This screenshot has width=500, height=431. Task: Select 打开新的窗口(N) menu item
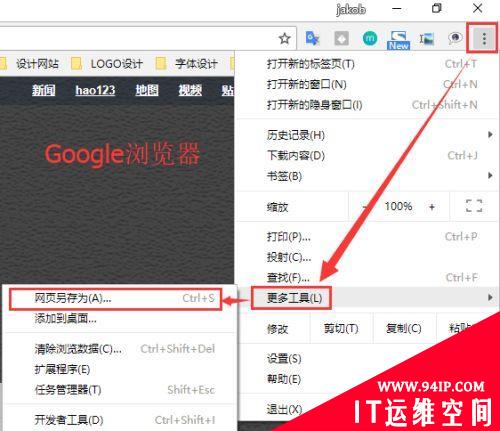pyautogui.click(x=368, y=84)
